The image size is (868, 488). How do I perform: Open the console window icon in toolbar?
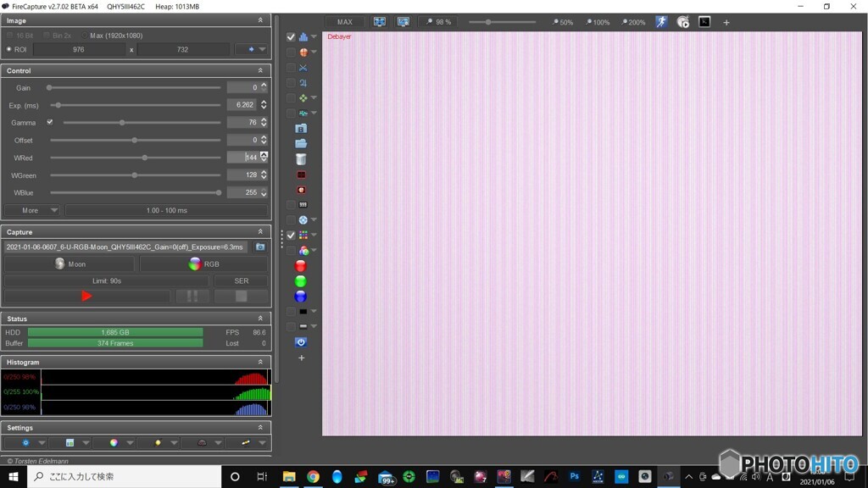[x=704, y=22]
